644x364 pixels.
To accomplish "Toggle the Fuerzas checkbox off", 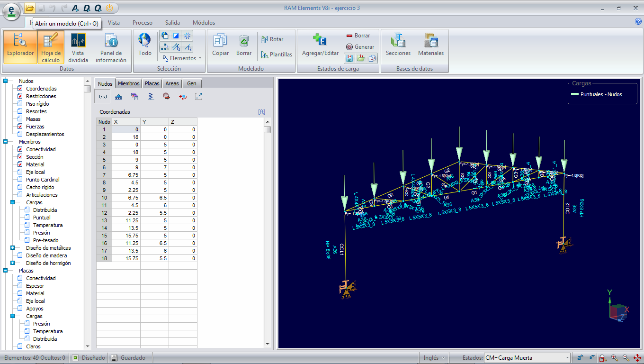I will (20, 127).
